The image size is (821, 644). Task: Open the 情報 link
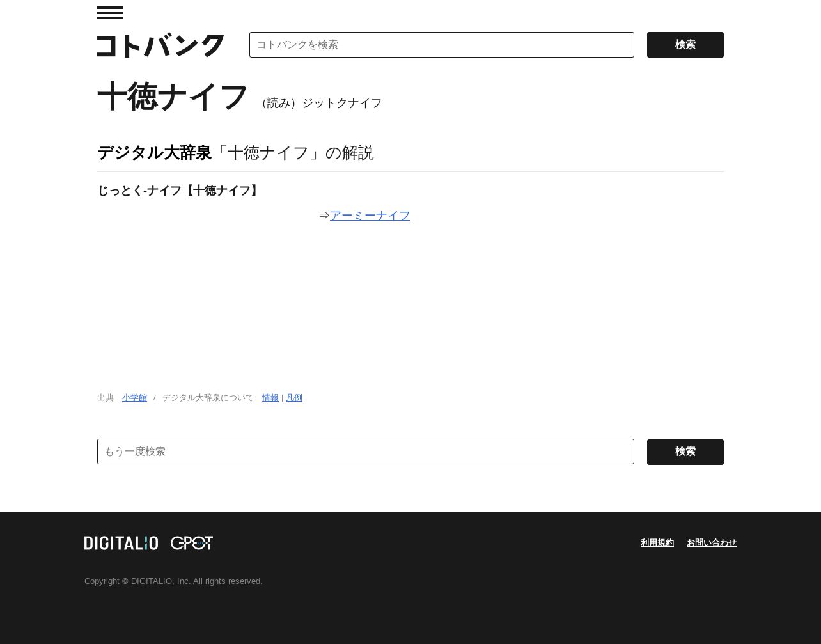[x=270, y=398]
